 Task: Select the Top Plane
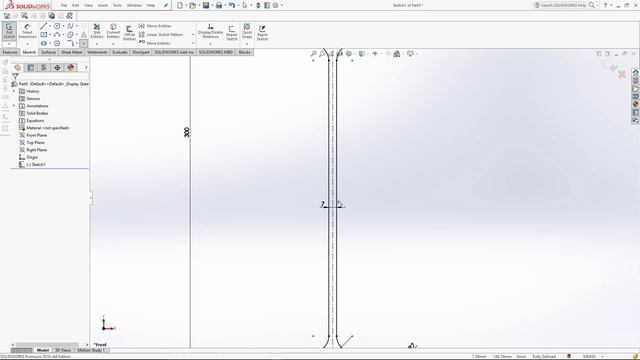tap(35, 143)
